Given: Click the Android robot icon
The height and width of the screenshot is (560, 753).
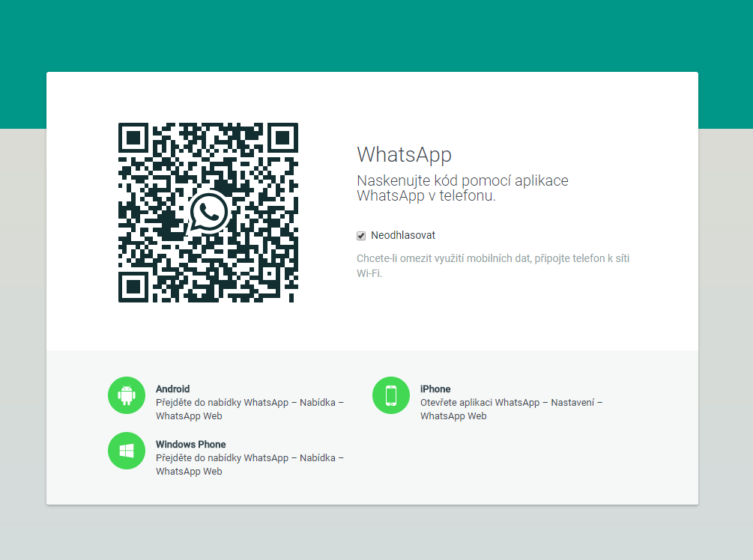Looking at the screenshot, I should coord(127,395).
